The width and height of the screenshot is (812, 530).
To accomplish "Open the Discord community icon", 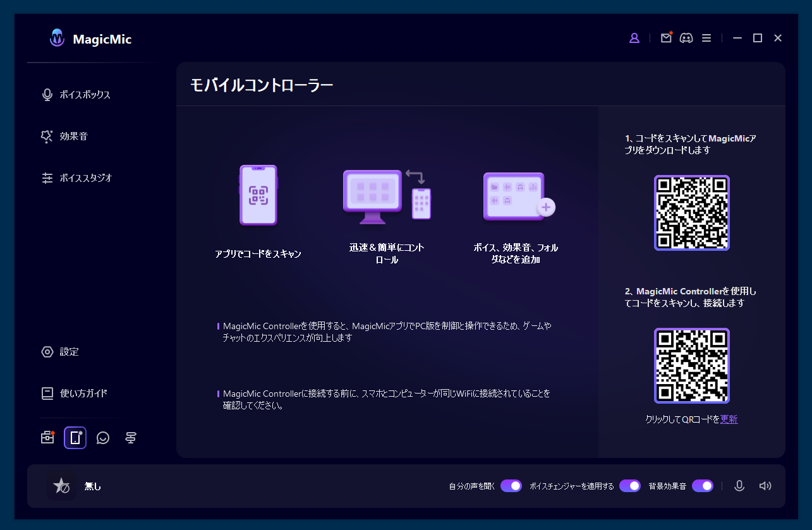I will (x=686, y=38).
